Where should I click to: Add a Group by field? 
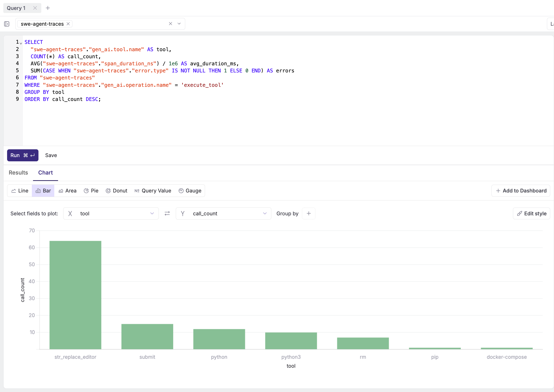[x=309, y=213]
